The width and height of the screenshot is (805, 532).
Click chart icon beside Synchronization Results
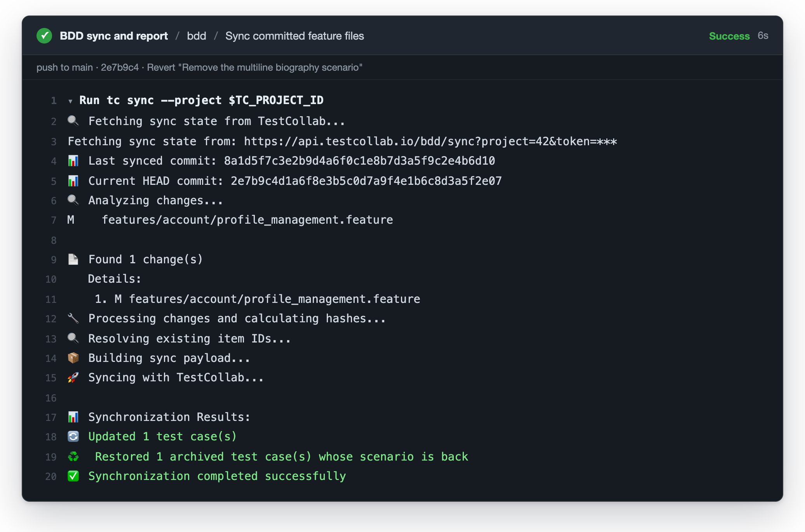(73, 417)
